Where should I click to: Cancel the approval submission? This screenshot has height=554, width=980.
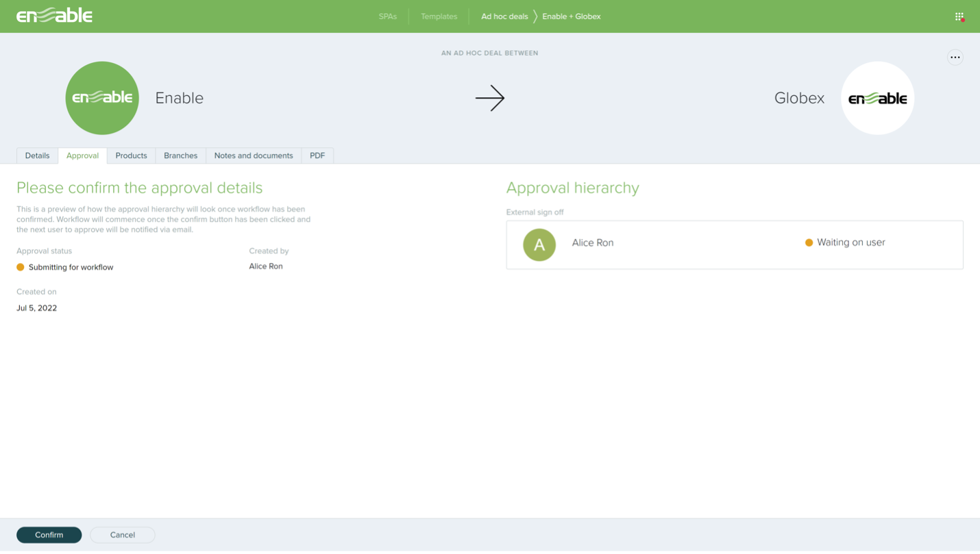point(122,535)
